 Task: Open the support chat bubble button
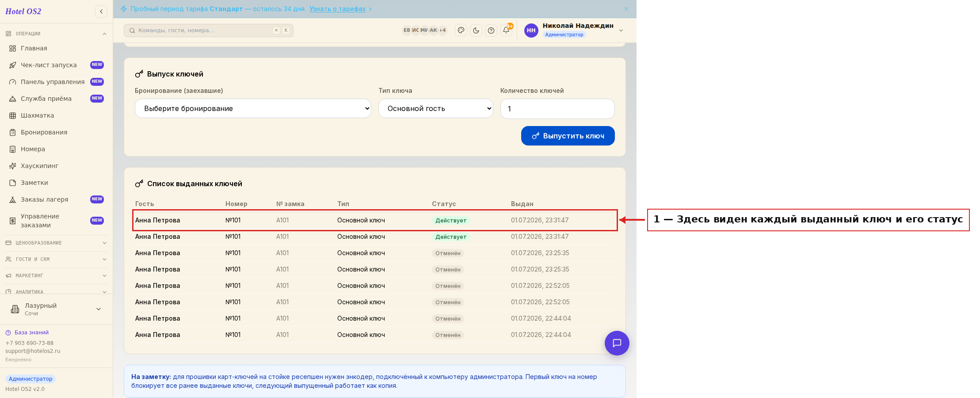click(x=617, y=343)
